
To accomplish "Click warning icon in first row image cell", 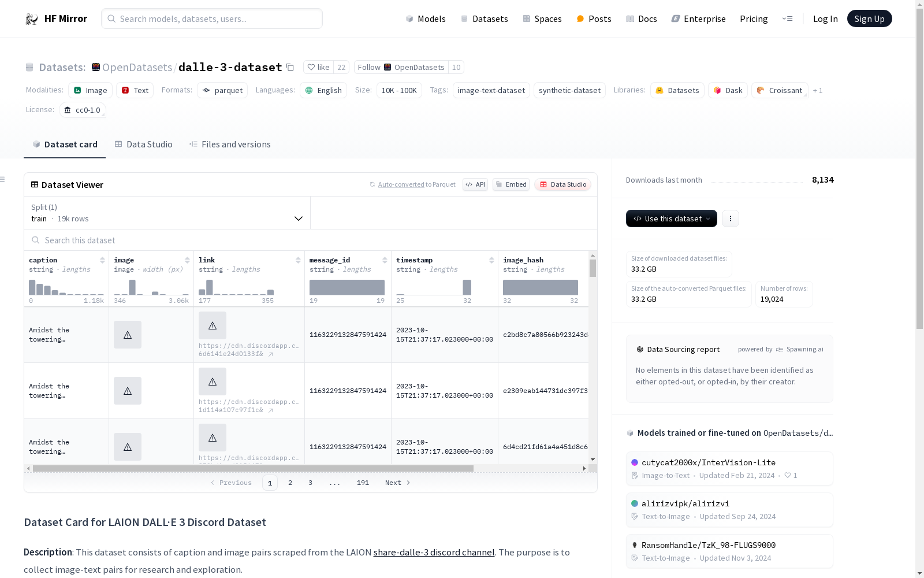I will point(128,335).
